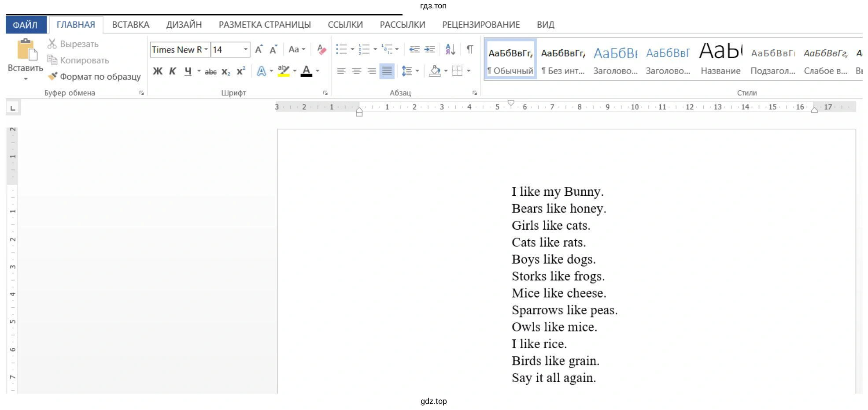This screenshot has height=410, width=868.
Task: Align the text to the right
Action: click(372, 71)
